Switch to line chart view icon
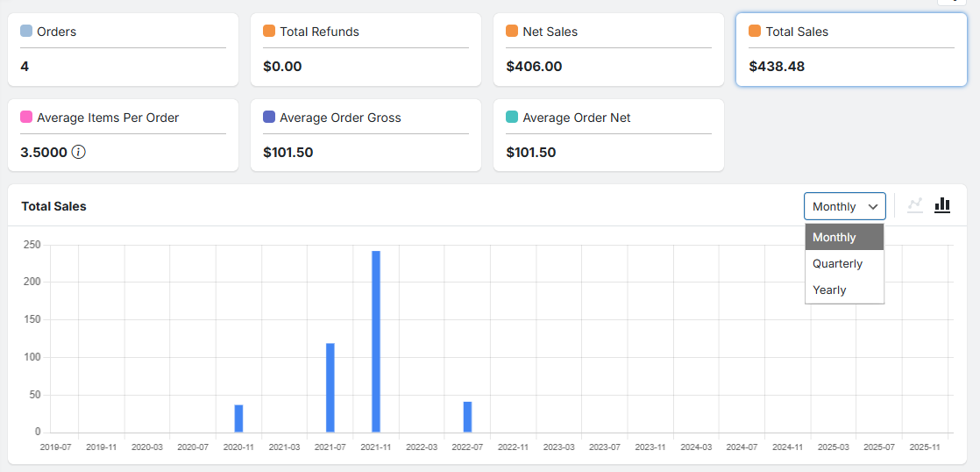The width and height of the screenshot is (980, 472). tap(915, 205)
